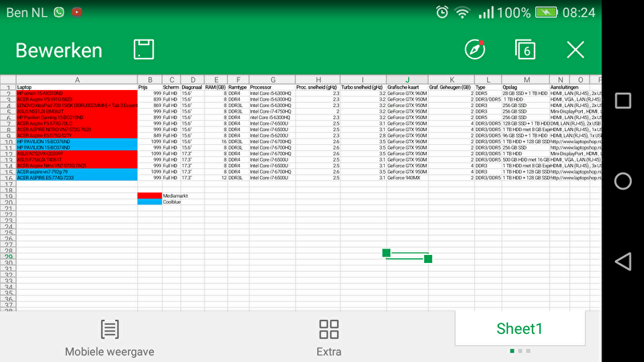The image size is (644, 362).
Task: Select the Sheet1 tab
Action: 519,328
